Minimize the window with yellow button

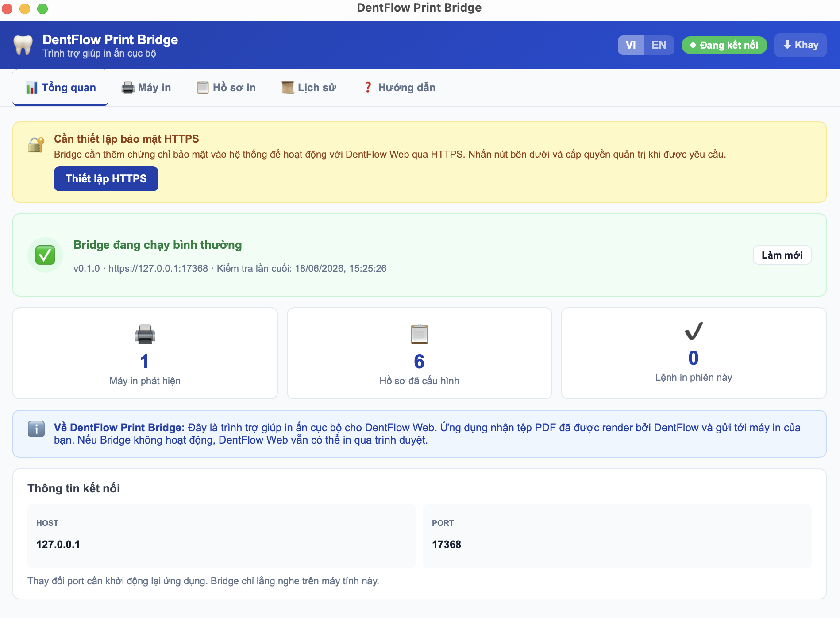(x=25, y=8)
